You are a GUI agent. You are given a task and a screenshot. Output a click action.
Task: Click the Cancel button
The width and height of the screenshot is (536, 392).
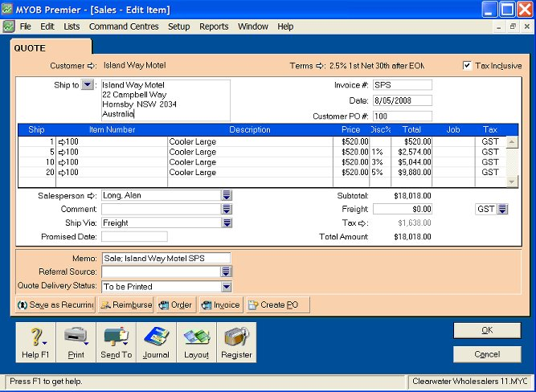[487, 354]
